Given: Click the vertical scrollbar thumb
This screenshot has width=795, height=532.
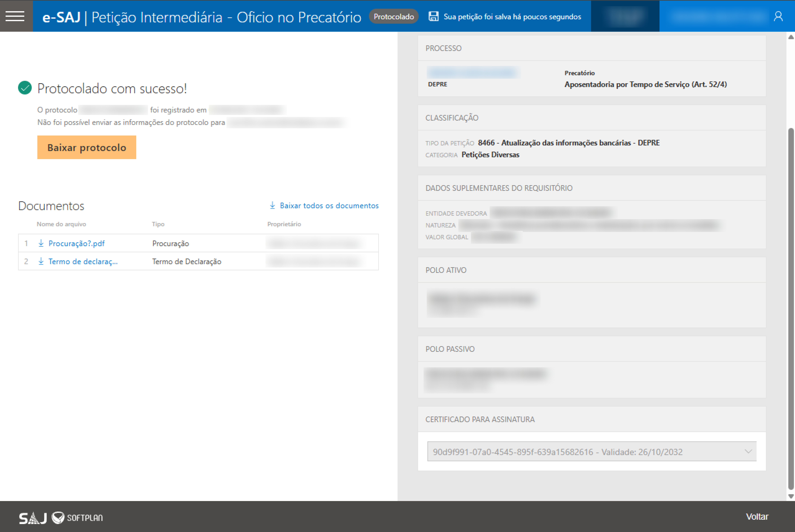Looking at the screenshot, I should point(791,309).
